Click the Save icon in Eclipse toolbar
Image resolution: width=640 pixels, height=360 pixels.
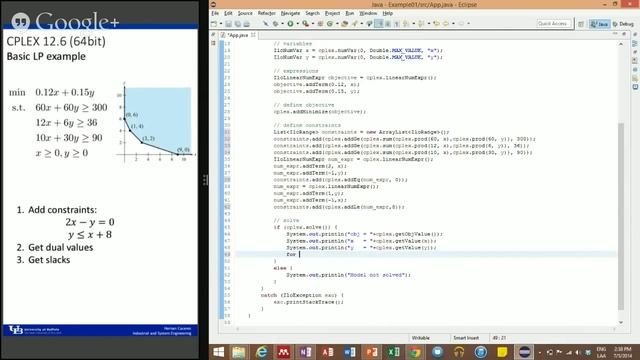tap(228, 24)
